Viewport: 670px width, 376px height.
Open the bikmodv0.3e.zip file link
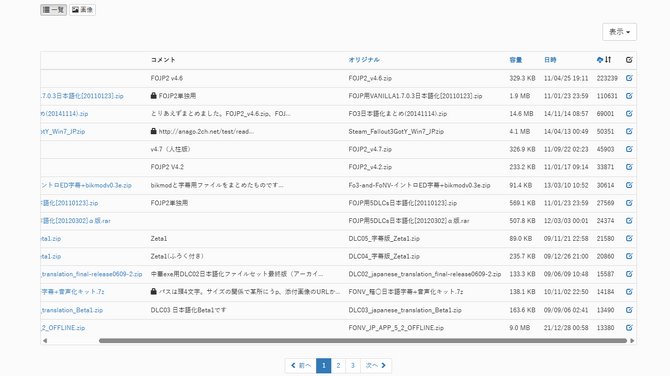click(86, 185)
